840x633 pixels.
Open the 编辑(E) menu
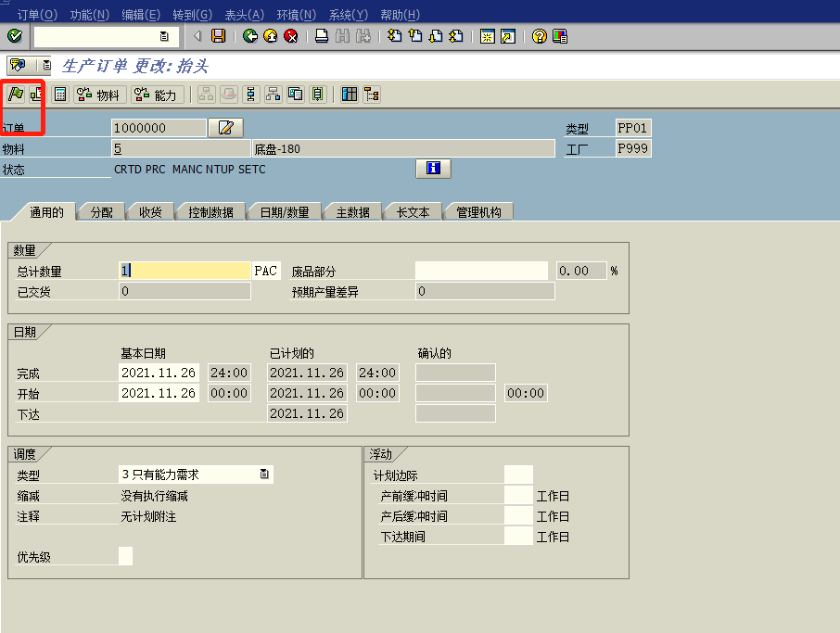(x=141, y=15)
